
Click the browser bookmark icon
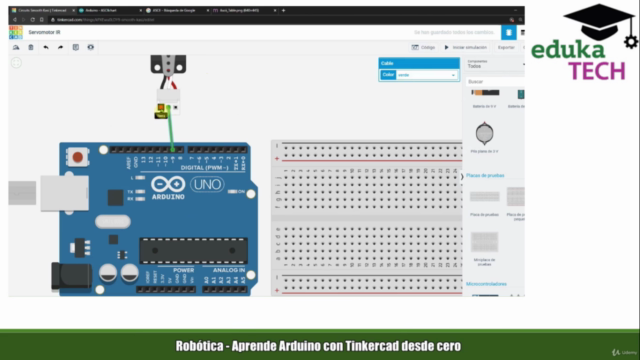pyautogui.click(x=41, y=20)
